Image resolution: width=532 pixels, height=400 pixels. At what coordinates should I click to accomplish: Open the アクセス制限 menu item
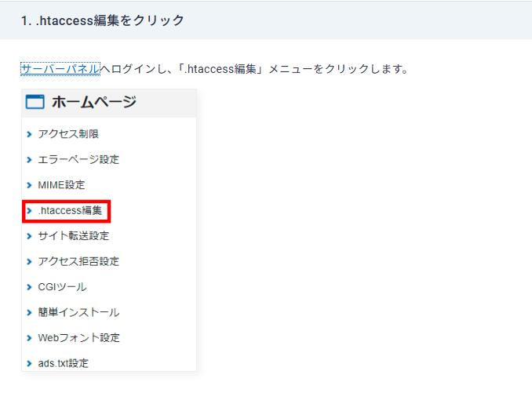(68, 134)
